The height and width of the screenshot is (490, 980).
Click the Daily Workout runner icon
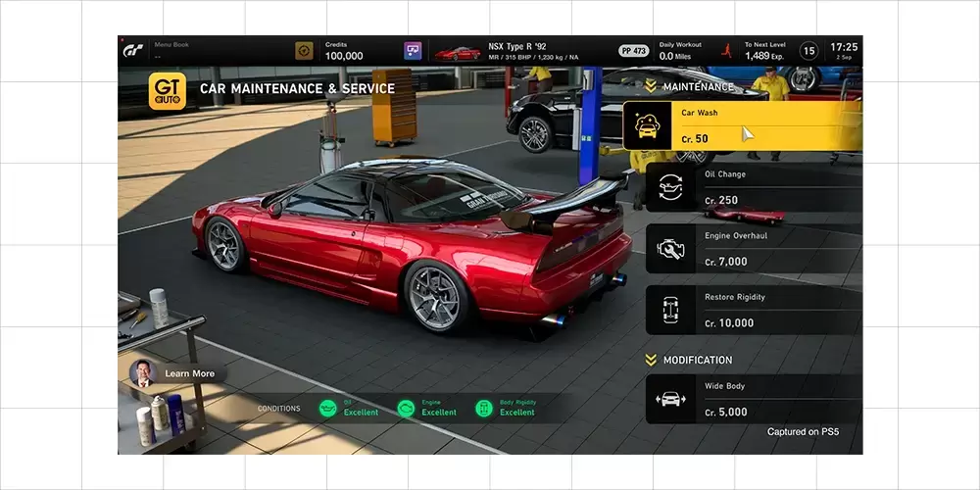[726, 51]
